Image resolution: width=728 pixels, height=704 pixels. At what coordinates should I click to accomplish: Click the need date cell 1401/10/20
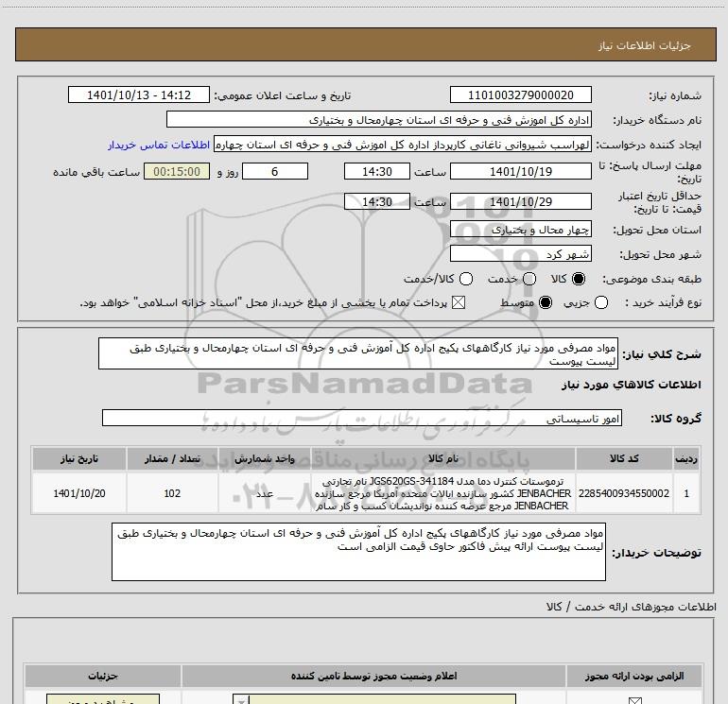[78, 493]
